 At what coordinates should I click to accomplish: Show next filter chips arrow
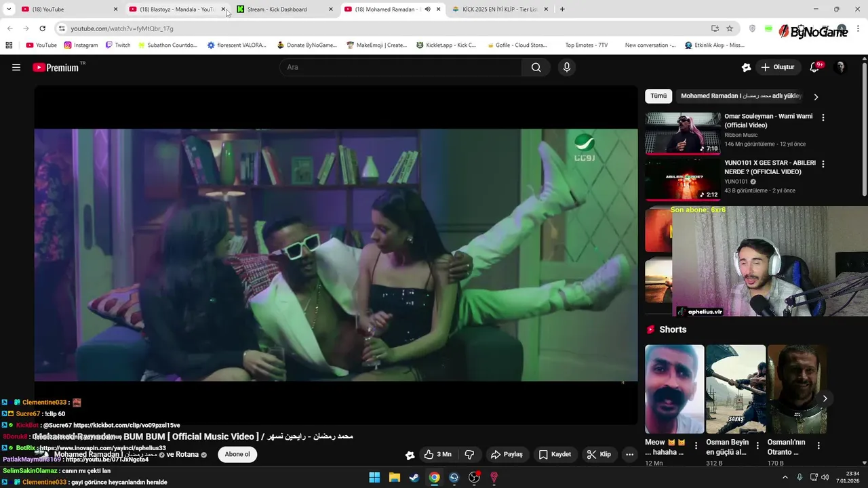[x=816, y=97]
